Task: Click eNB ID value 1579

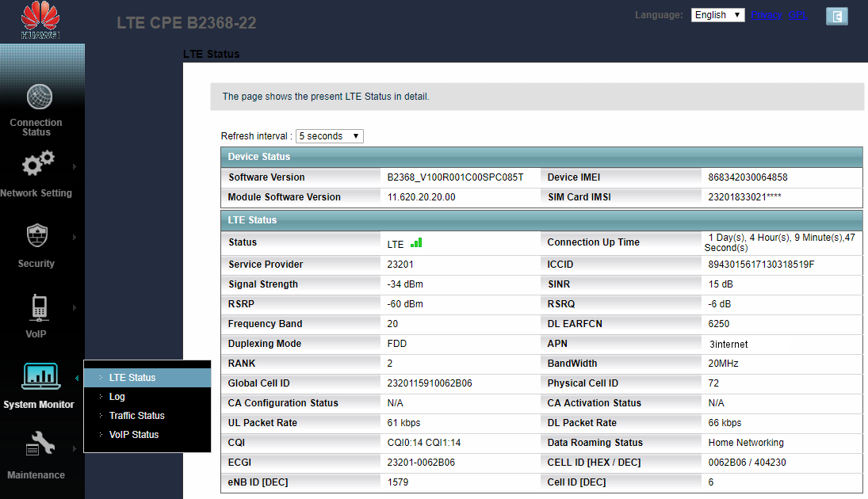Action: click(397, 482)
